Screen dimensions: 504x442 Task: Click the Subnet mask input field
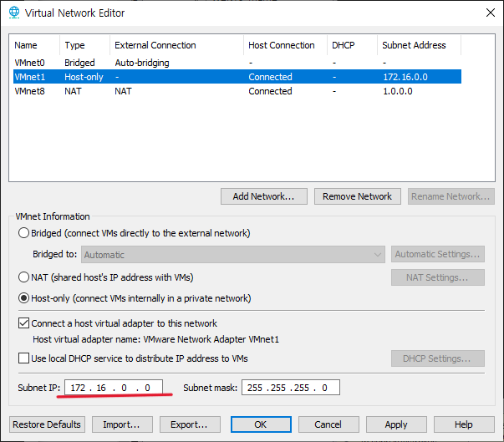tap(291, 388)
